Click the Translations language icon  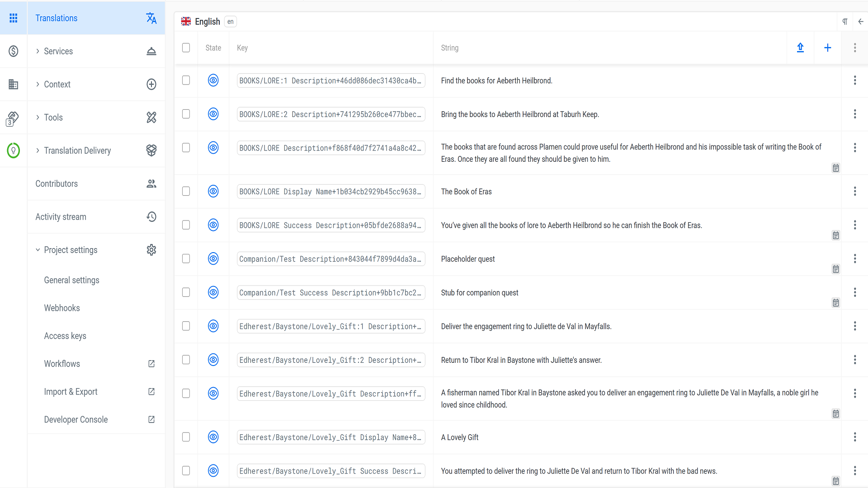[151, 18]
